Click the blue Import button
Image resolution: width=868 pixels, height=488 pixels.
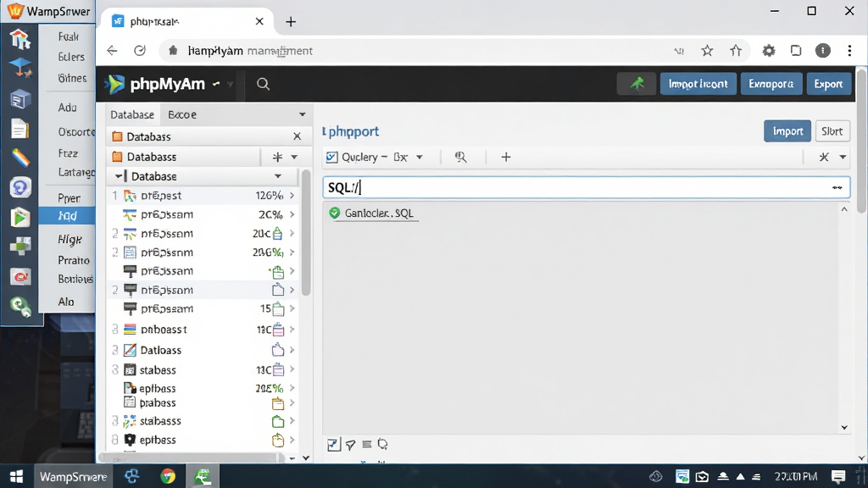click(787, 131)
